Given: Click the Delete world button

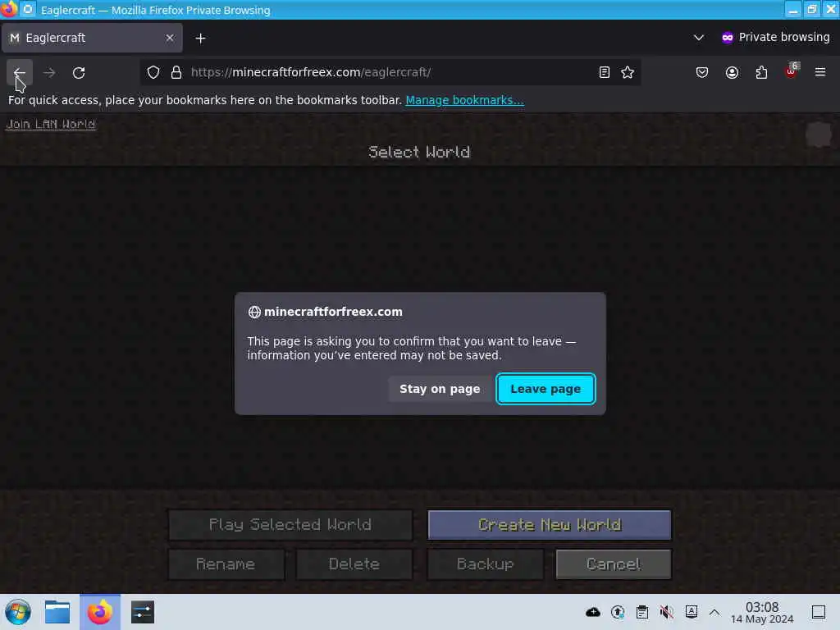Looking at the screenshot, I should pyautogui.click(x=354, y=564).
